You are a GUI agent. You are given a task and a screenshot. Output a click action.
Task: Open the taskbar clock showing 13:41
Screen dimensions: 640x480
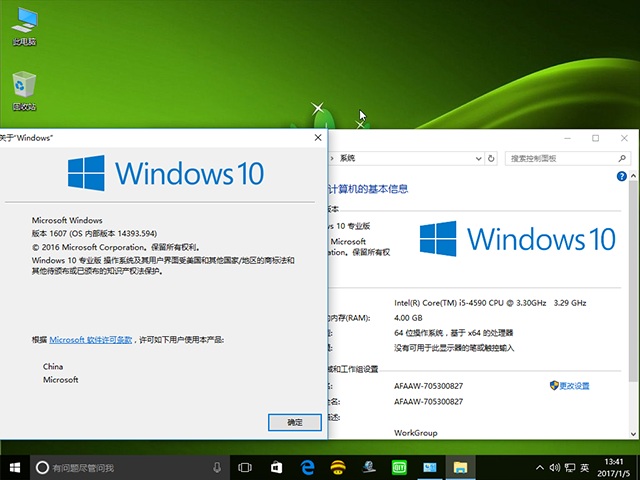pyautogui.click(x=615, y=467)
